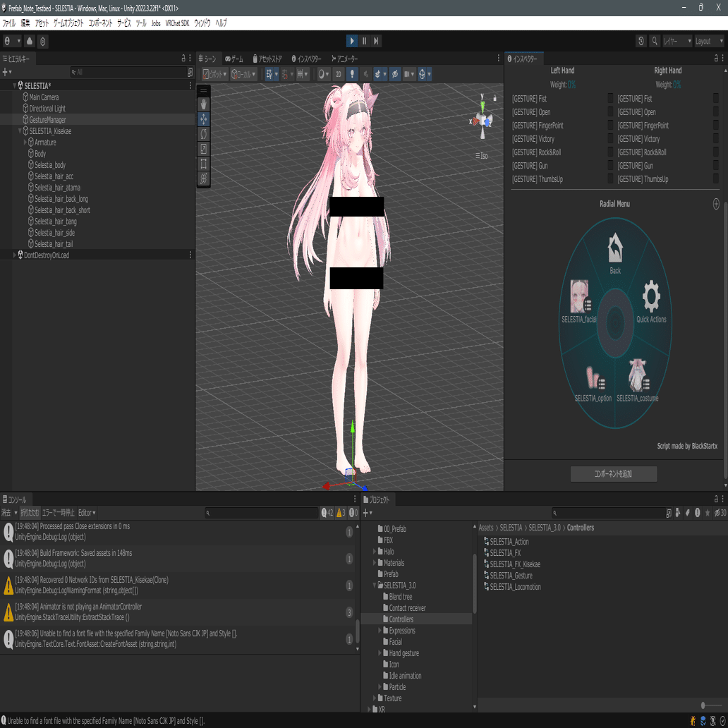Viewport: 728px width, 728px height.
Task: Open the account dropdown in top toolbar
Action: [x=12, y=41]
